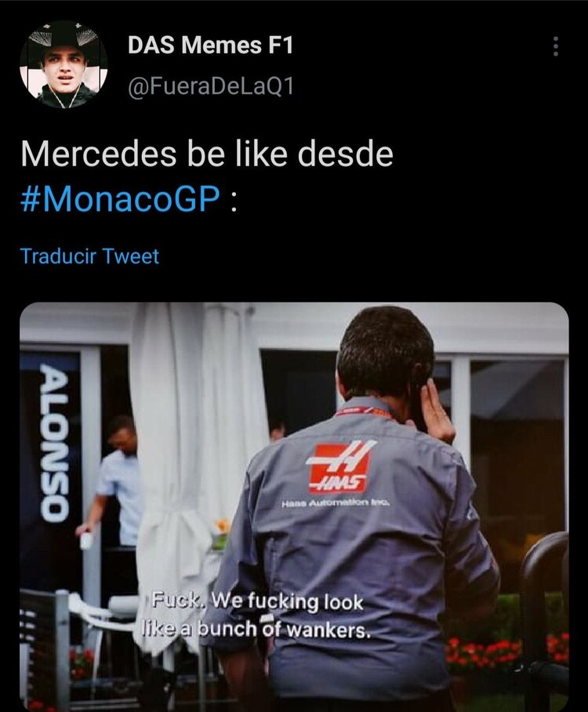Image resolution: width=588 pixels, height=712 pixels.
Task: Click the subtitle line ending in wankers
Action: tap(255, 630)
